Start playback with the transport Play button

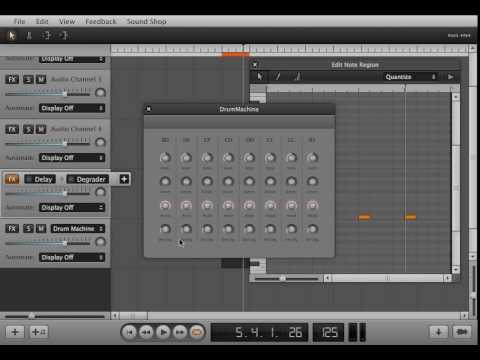(x=163, y=332)
